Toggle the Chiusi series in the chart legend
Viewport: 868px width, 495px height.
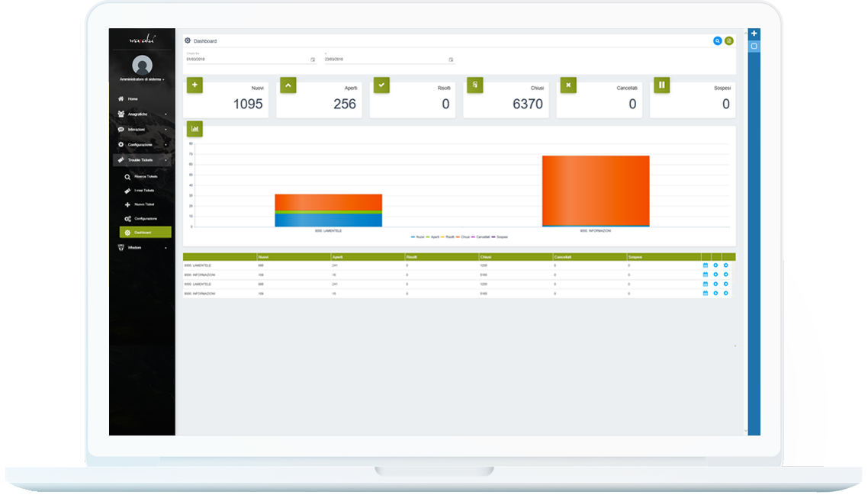point(463,237)
